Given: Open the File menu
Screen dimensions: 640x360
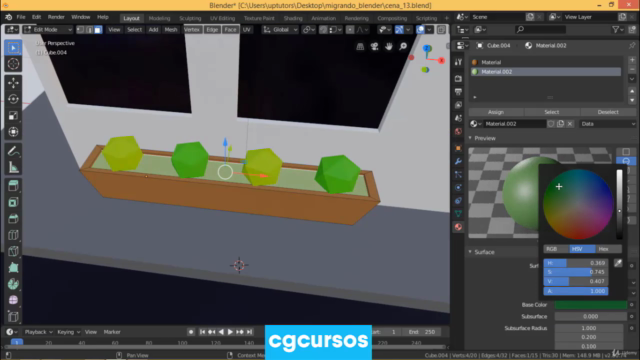Looking at the screenshot, I should click(21, 17).
